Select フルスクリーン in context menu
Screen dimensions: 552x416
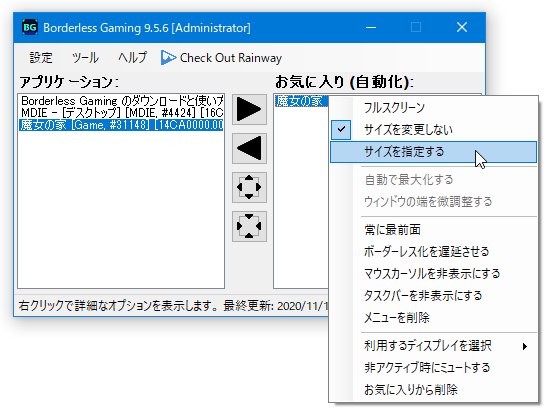pos(433,108)
